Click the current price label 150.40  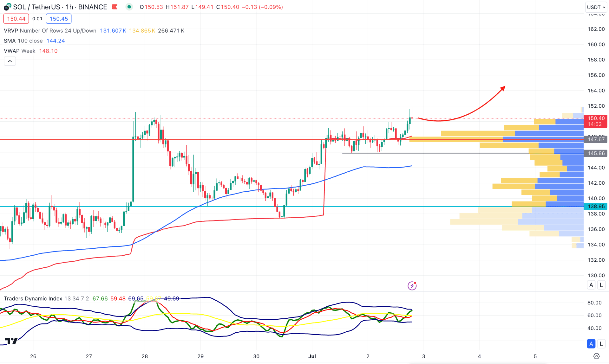click(595, 121)
